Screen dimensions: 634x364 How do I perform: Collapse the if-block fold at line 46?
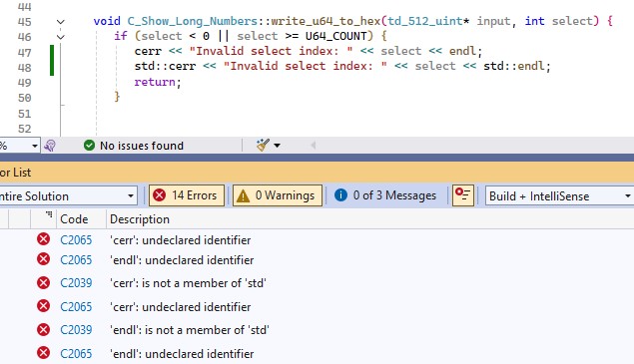pos(61,37)
